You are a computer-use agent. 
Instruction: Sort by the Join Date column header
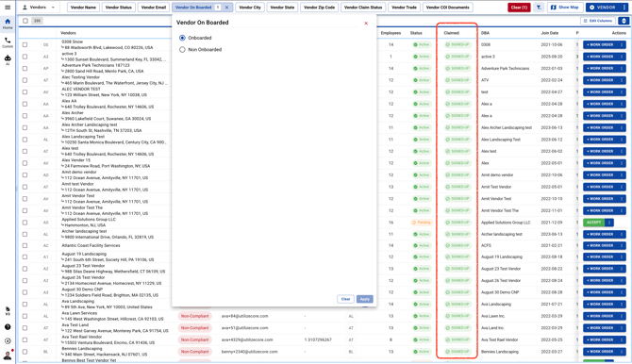(550, 33)
